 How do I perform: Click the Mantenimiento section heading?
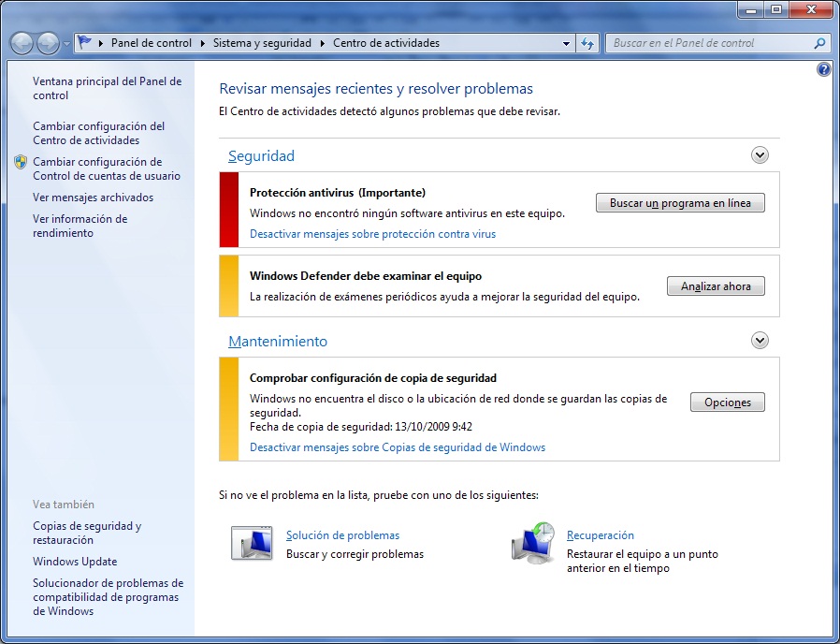point(278,341)
